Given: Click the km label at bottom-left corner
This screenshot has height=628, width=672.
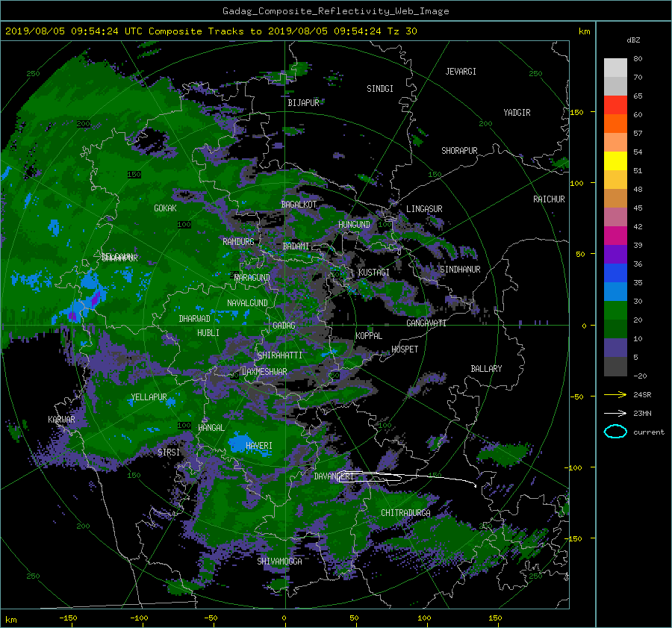Looking at the screenshot, I should (x=11, y=620).
